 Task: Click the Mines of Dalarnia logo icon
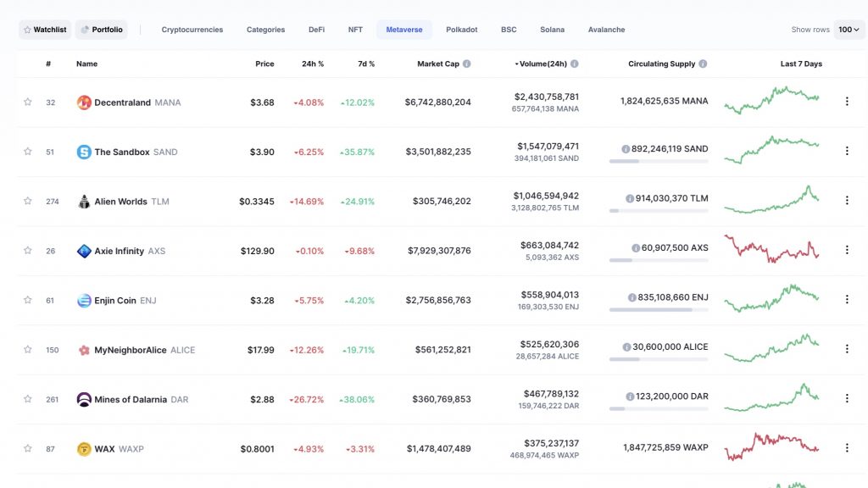(84, 400)
